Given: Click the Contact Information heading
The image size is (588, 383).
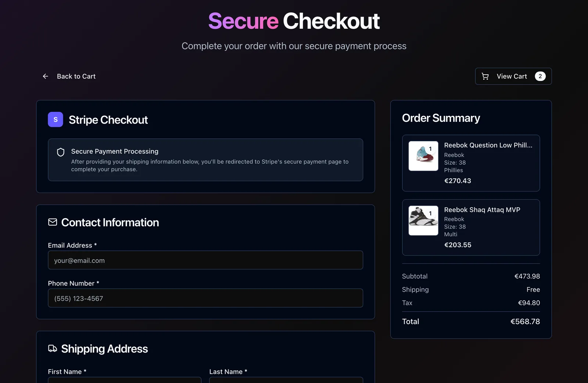Looking at the screenshot, I should (110, 222).
